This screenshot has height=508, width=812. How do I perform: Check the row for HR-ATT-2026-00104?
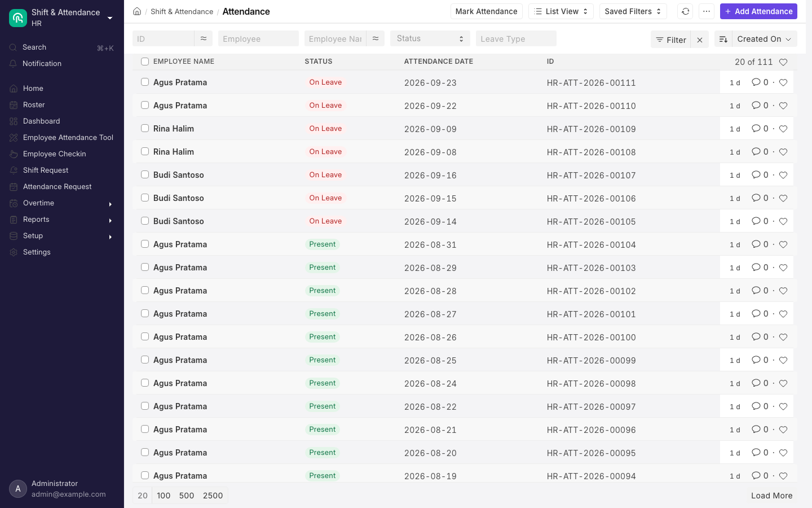[145, 244]
